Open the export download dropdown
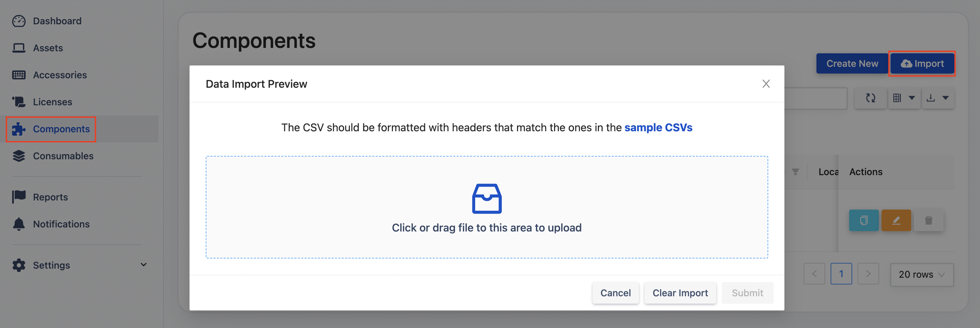 (938, 98)
